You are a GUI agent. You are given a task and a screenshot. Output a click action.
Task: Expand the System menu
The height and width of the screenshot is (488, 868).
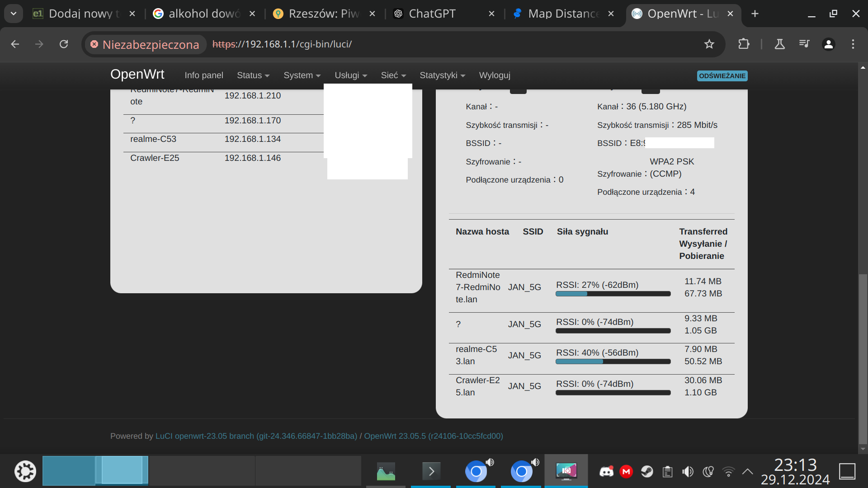coord(302,75)
